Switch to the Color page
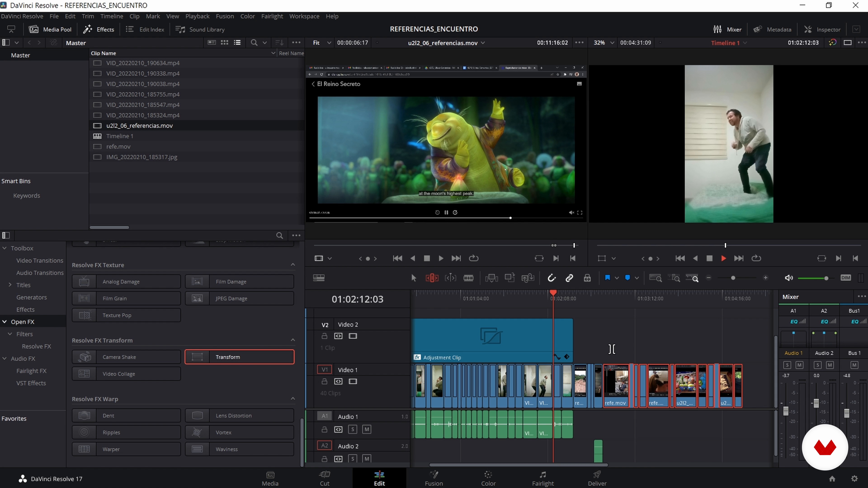Viewport: 868px width, 488px height. [488, 479]
